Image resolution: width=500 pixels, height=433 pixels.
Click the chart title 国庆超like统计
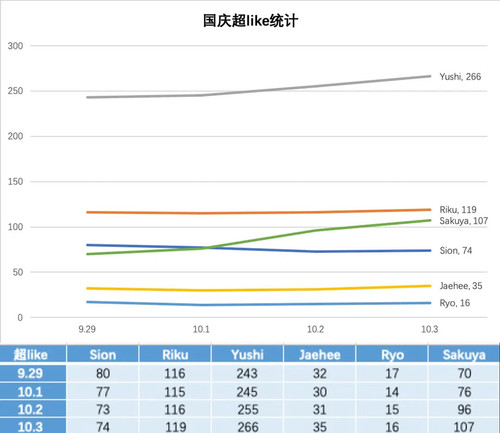[250, 21]
